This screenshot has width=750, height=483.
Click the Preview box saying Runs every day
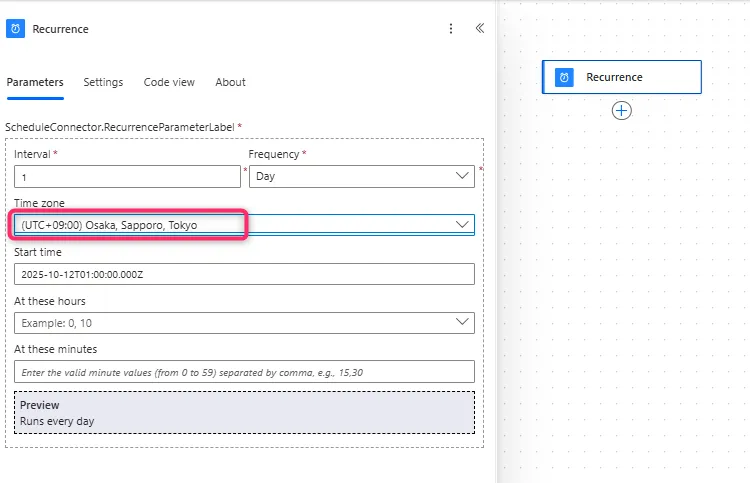click(x=244, y=413)
